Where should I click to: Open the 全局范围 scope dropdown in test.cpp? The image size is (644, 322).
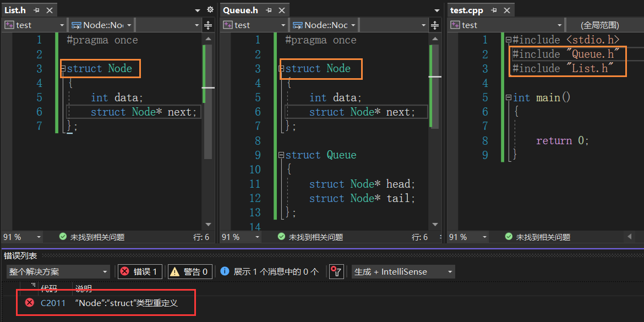coord(605,25)
